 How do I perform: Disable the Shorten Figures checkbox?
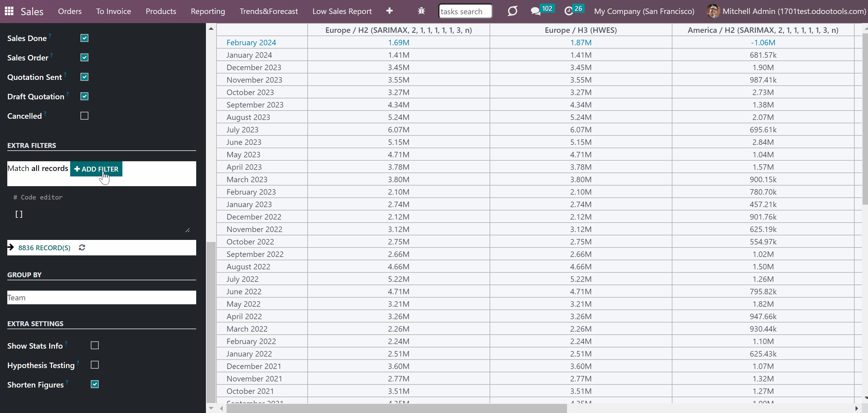(95, 384)
